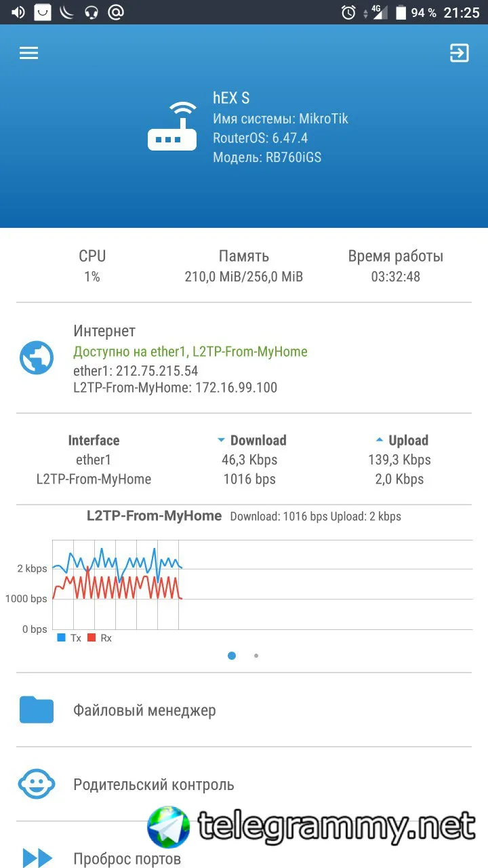
Task: Select the L2TP-From-MyHome interface table row
Action: click(x=244, y=479)
